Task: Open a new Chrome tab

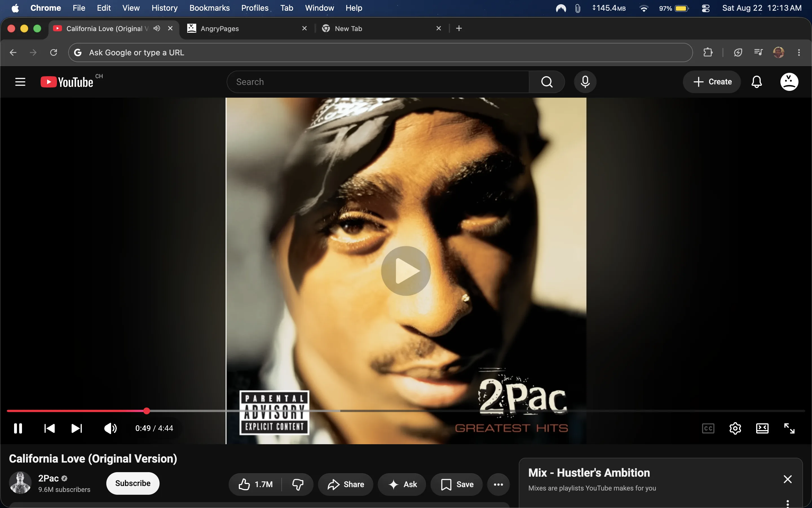Action: [x=459, y=28]
